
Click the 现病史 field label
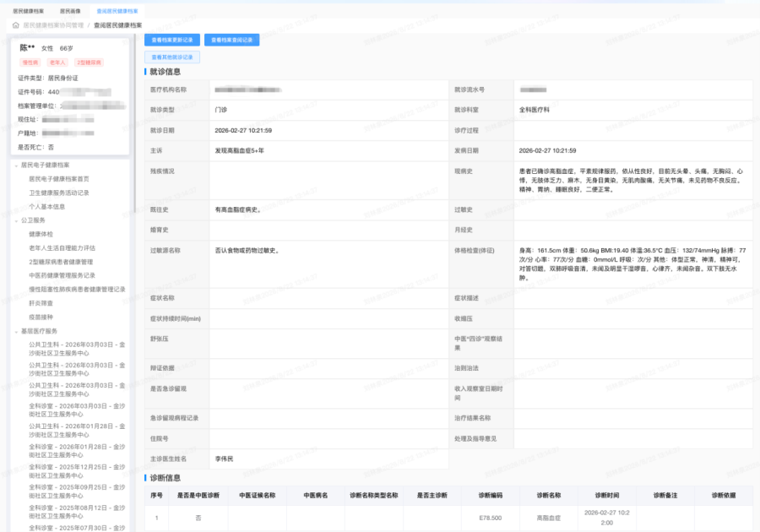point(464,171)
